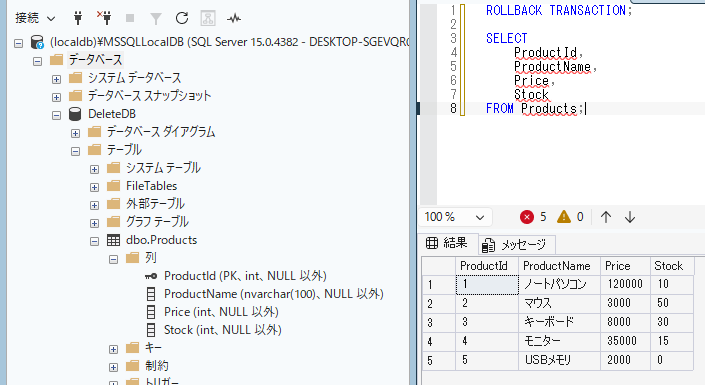Collapse the DeleteDB database node
This screenshot has height=385, width=705.
[x=56, y=115]
